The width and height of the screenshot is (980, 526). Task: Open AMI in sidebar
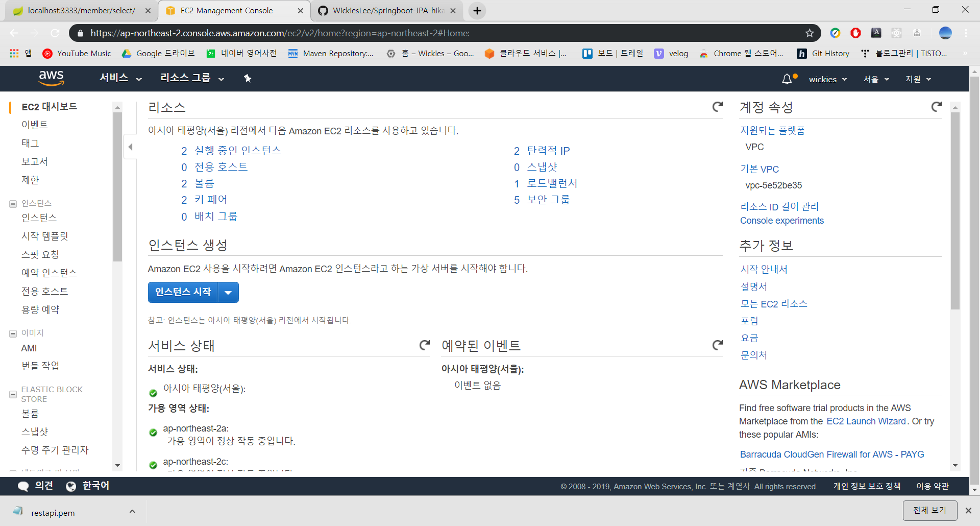(29, 348)
